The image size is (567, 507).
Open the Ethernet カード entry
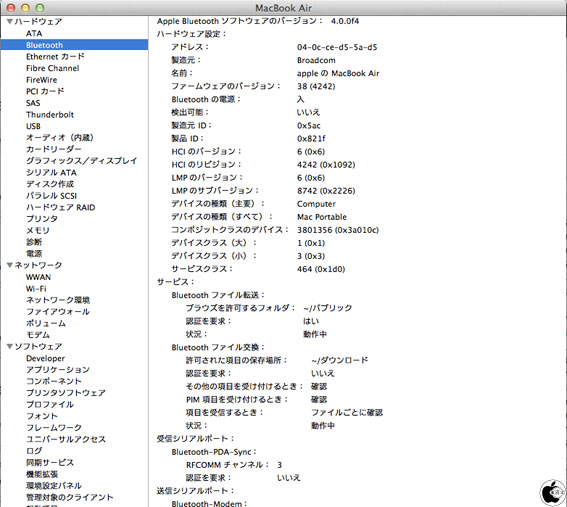[x=55, y=56]
